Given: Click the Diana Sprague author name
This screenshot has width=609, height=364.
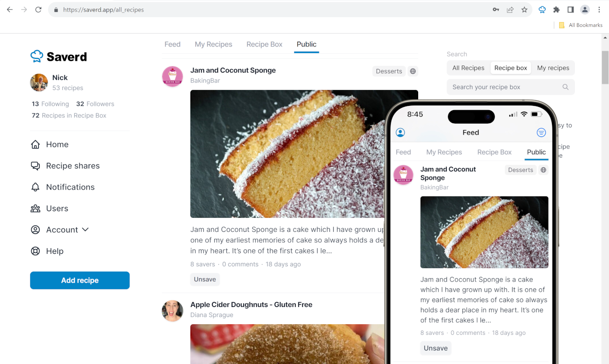Looking at the screenshot, I should point(212,315).
